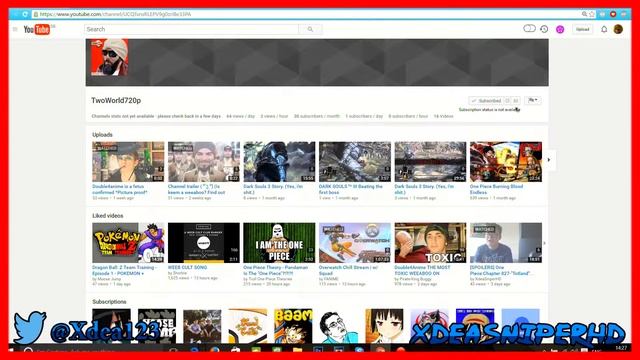
Task: Open the YouTube hamburger guide menu
Action: click(15, 29)
